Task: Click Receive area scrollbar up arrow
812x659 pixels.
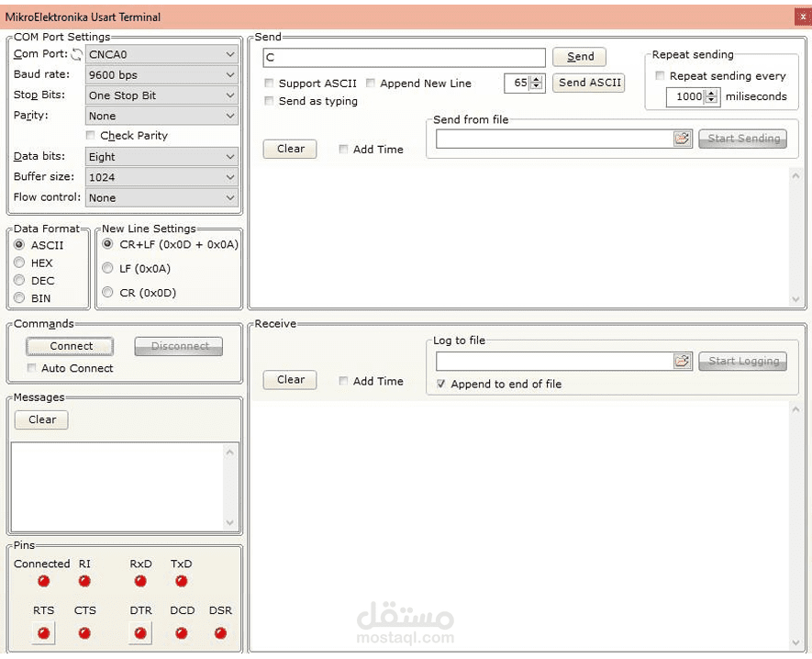Action: coord(795,409)
